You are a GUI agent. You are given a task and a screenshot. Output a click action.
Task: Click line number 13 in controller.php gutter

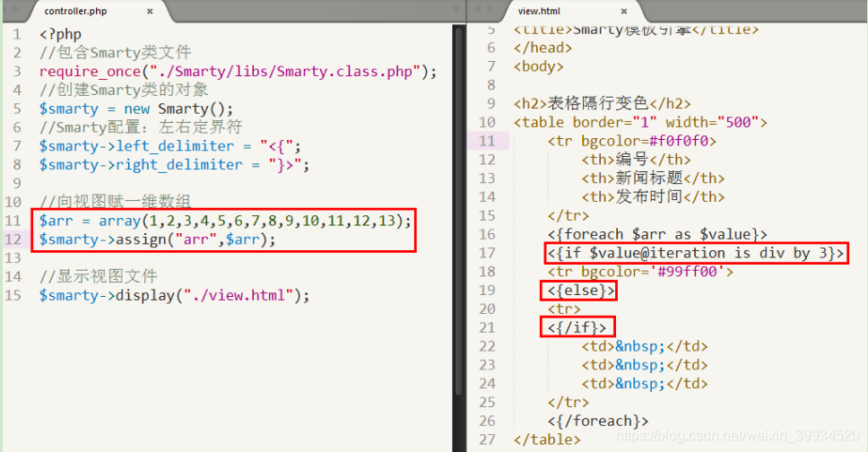click(x=13, y=258)
